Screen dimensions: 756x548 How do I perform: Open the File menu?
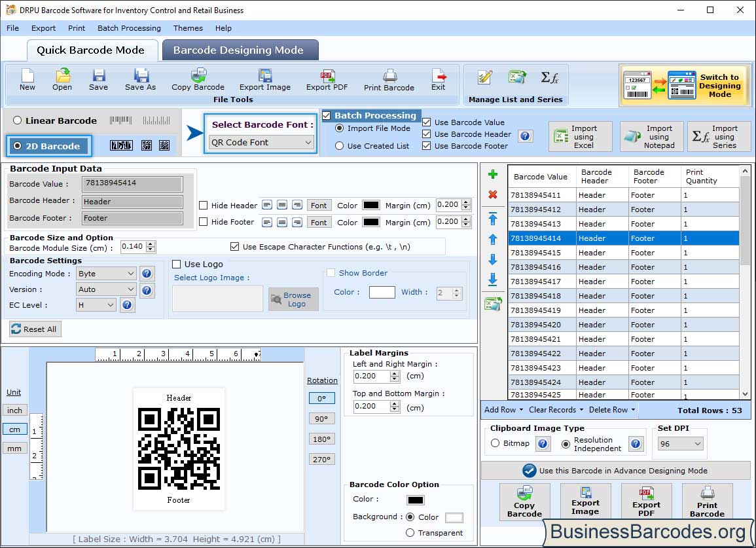[12, 28]
